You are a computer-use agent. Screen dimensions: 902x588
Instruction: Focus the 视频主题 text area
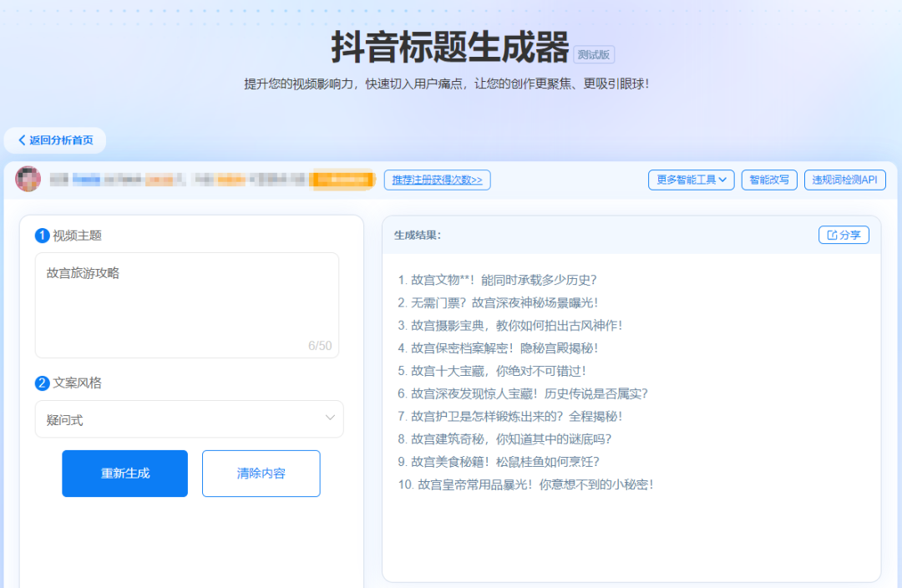tap(187, 305)
